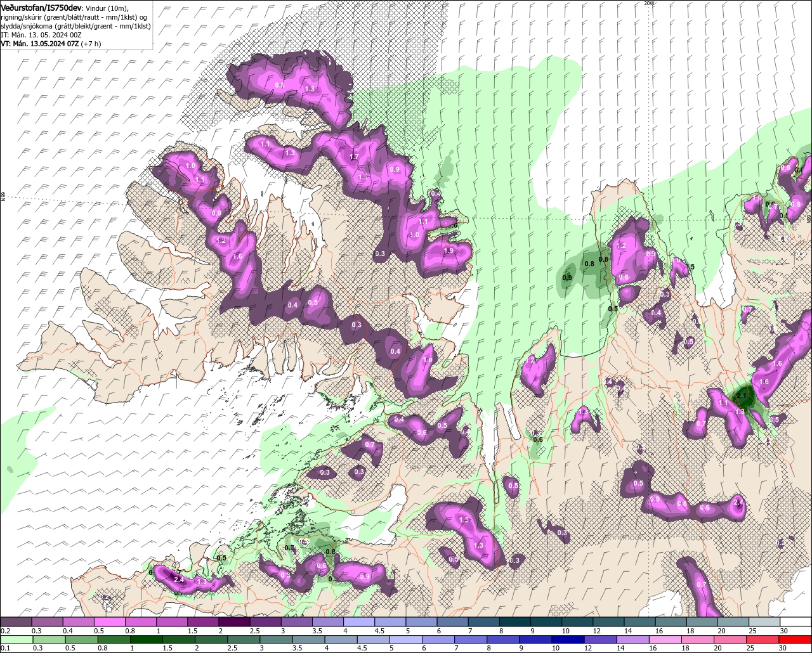Pick the lower-row green swatch starting at 0.5
The width and height of the screenshot is (812, 653).
coord(81,640)
